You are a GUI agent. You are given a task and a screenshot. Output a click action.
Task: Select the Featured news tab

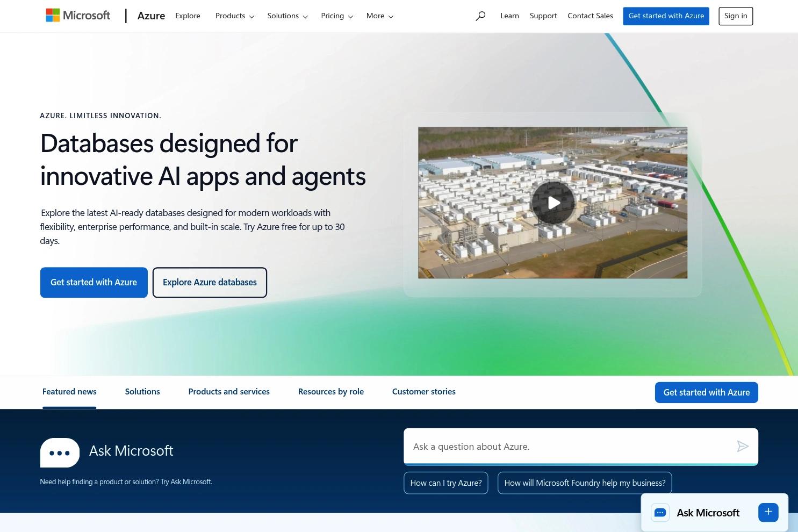click(69, 392)
